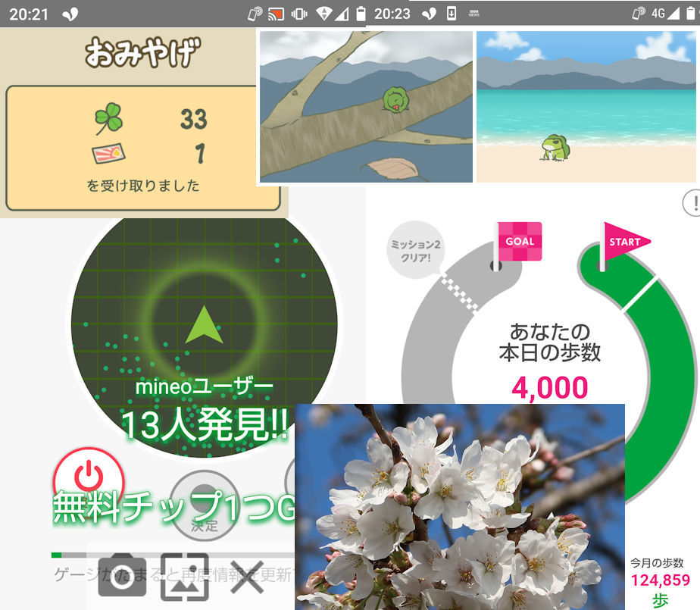700x610 pixels.
Task: Tap the ticket count 1
Action: pyautogui.click(x=200, y=154)
